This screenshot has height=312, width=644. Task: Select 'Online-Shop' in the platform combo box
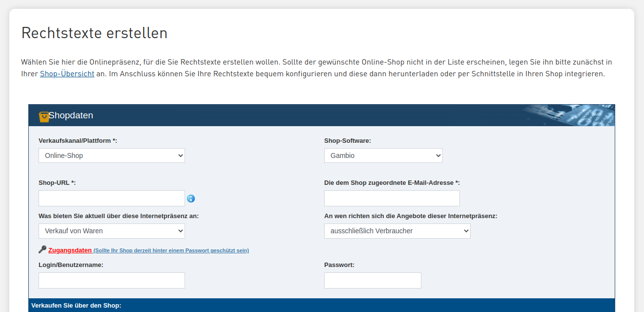click(x=111, y=155)
